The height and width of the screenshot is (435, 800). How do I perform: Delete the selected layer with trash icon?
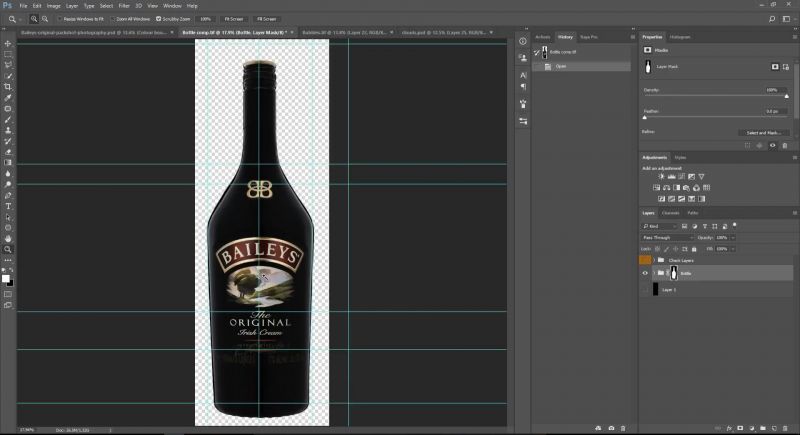tap(785, 428)
